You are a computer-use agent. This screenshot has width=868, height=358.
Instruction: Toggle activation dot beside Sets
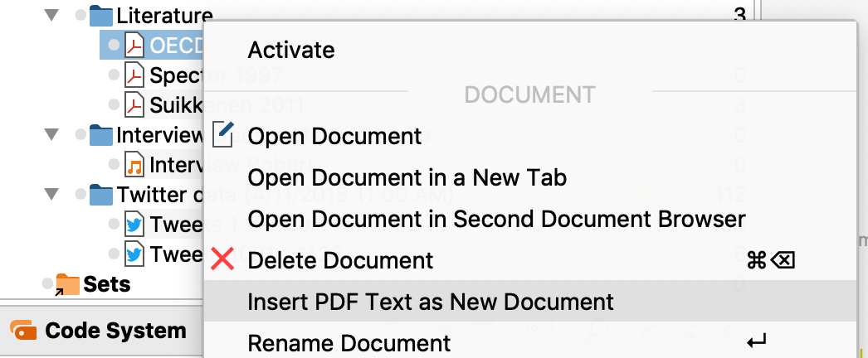click(47, 283)
